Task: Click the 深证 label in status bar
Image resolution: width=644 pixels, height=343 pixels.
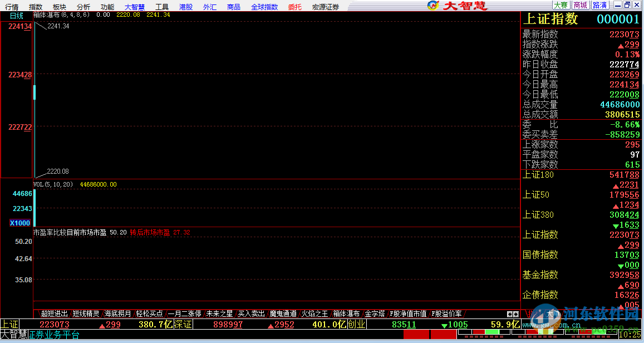Action: click(x=183, y=324)
